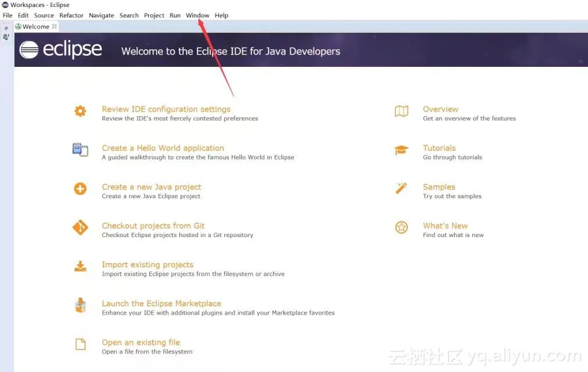Click the gear icon for IDE configuration settings
Screen dimensions: 588x372
[80, 111]
